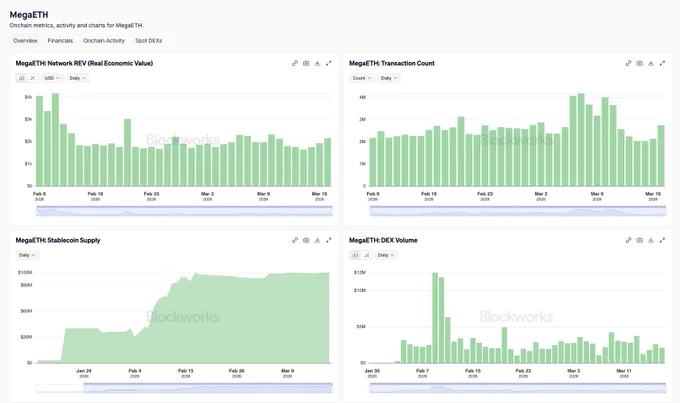The height and width of the screenshot is (403, 680).
Task: Switch to the Onchain Activity tab
Action: 104,41
